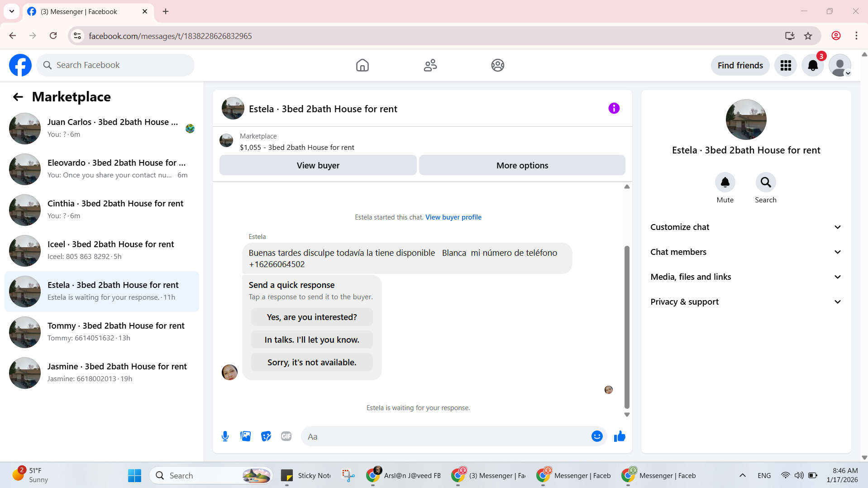Click the chat scrollbar thumb
Screen dimensions: 868x488
627,327
